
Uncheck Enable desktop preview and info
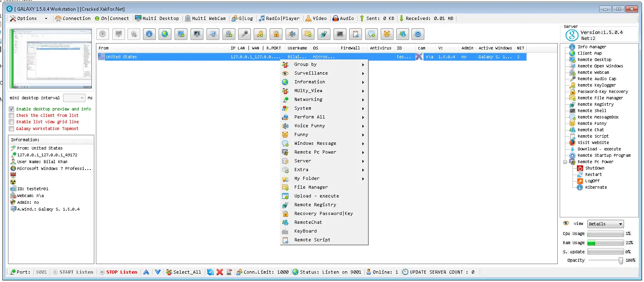coord(12,109)
